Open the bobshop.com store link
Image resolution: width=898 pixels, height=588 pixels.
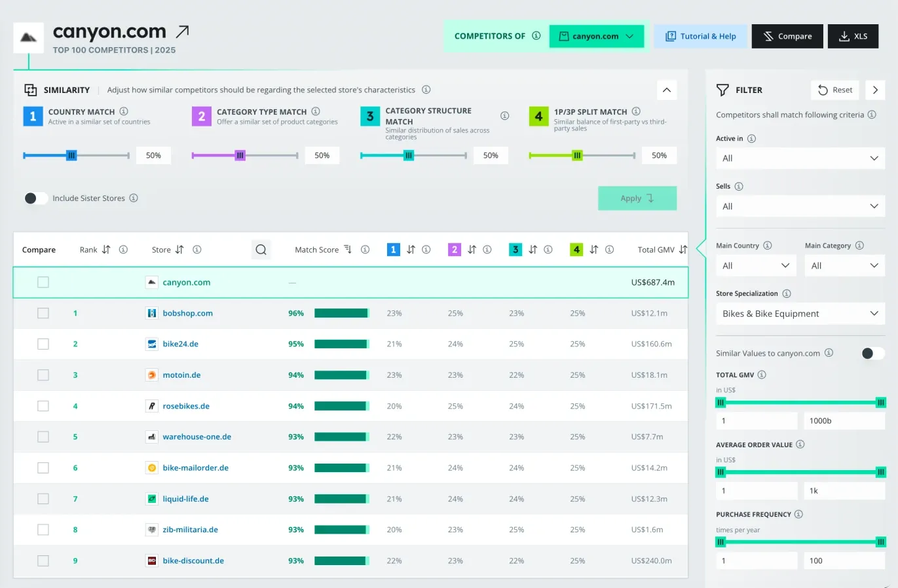[187, 313]
